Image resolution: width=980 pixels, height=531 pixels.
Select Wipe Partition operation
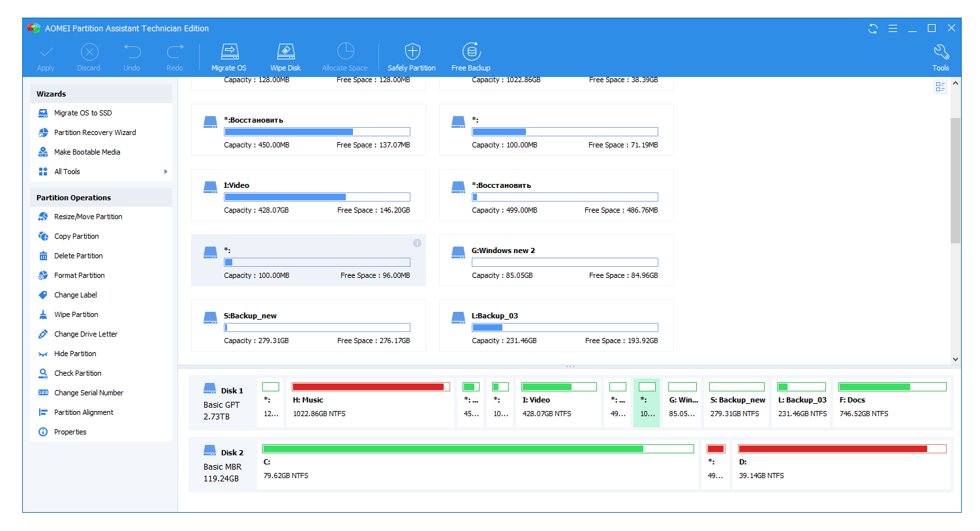pyautogui.click(x=76, y=314)
